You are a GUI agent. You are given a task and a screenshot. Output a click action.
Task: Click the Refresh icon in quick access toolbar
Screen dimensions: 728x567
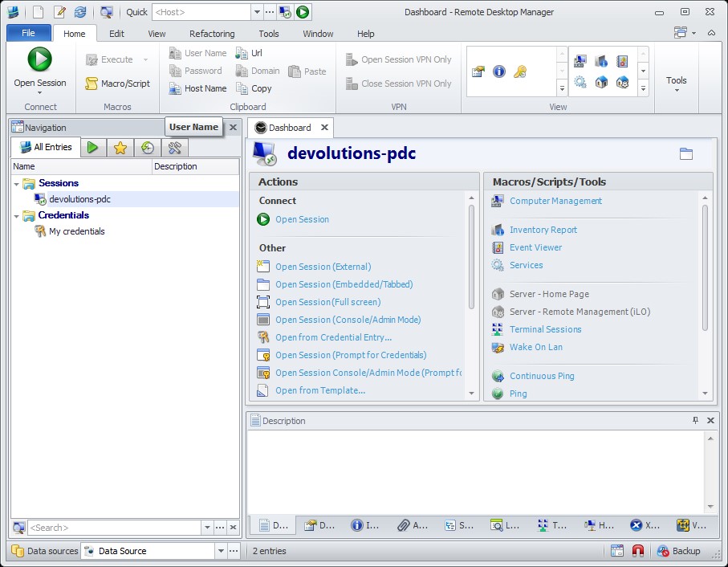tap(80, 12)
